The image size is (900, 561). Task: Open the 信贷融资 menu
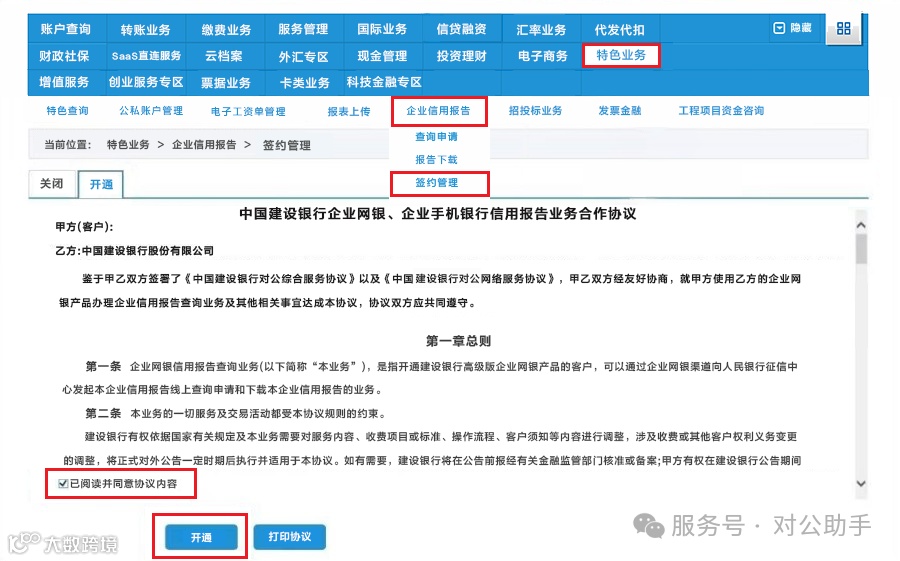tap(461, 29)
